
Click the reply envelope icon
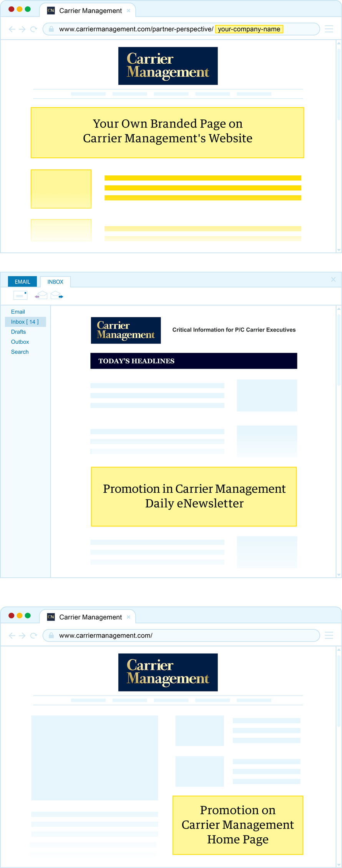click(x=41, y=295)
